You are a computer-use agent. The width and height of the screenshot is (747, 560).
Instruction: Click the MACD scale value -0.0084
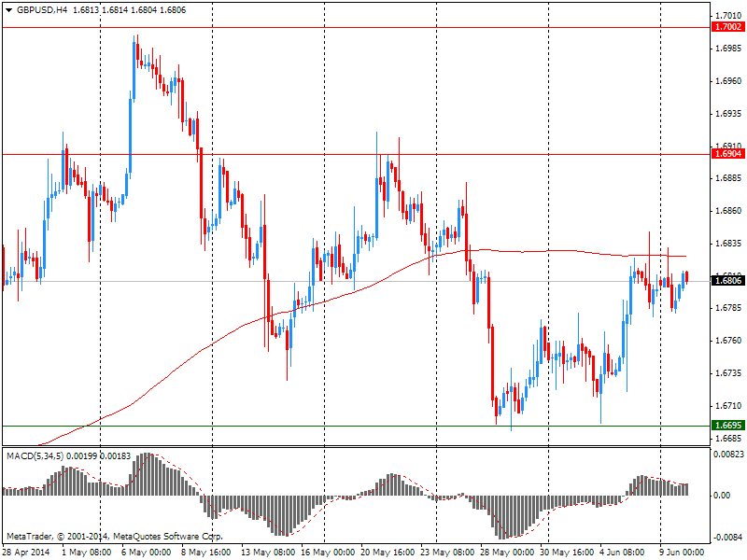click(728, 538)
